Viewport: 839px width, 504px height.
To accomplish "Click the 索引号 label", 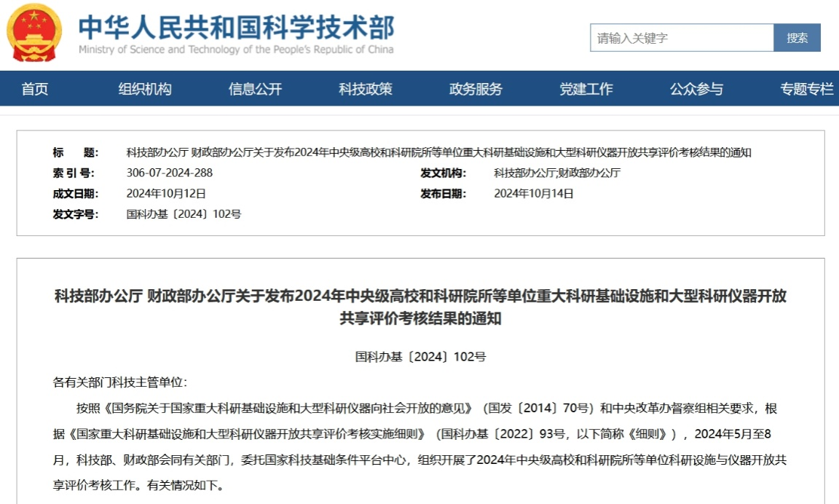I will point(74,173).
